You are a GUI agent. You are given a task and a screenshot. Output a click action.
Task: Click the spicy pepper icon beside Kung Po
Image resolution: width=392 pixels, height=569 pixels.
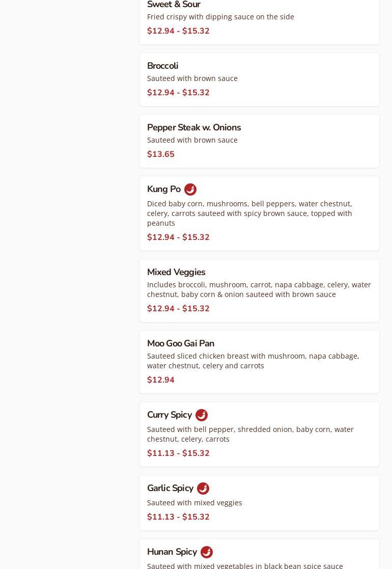coord(190,189)
